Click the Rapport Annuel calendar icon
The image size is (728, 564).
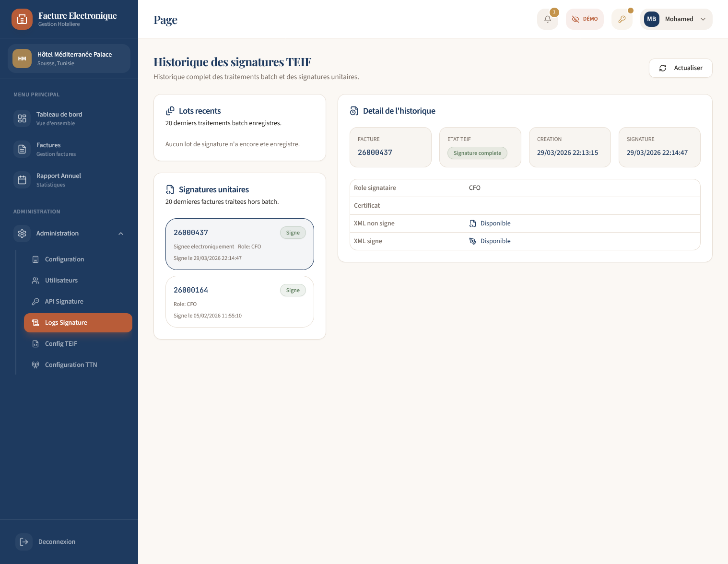pos(22,180)
